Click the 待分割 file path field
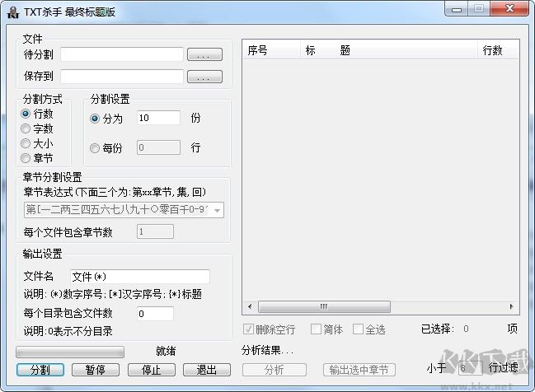Image resolution: width=535 pixels, height=392 pixels. click(122, 54)
